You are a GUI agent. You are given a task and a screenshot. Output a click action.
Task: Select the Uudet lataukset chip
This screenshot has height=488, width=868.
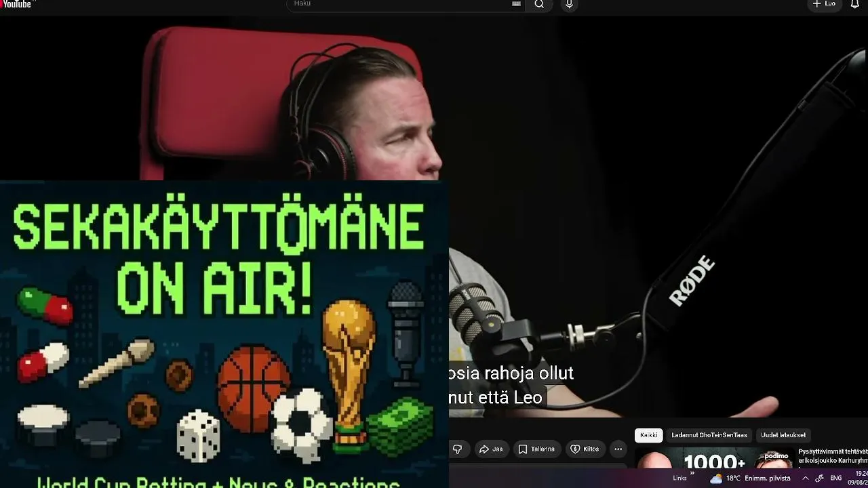[783, 435]
